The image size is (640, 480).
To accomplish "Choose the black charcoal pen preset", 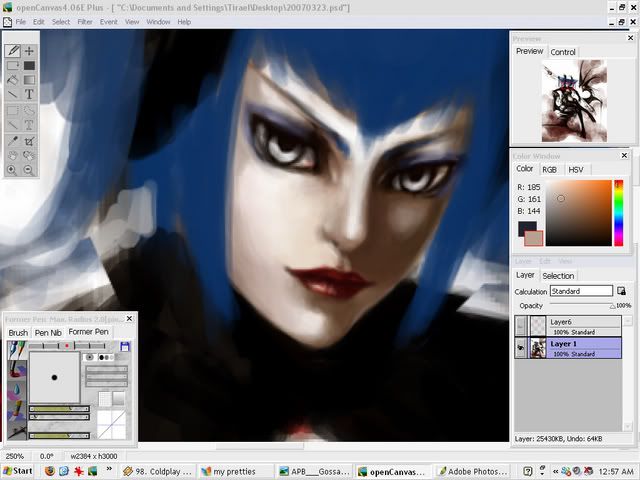I will pyautogui.click(x=17, y=429).
